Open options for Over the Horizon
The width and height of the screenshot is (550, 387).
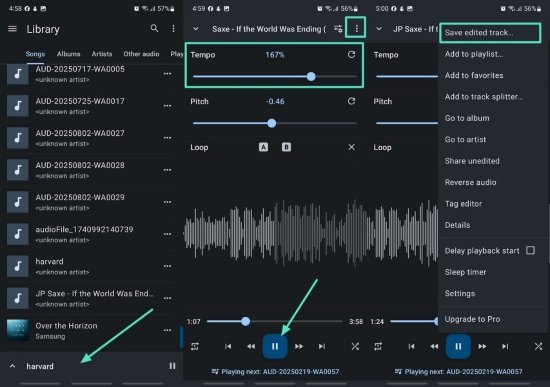167,331
